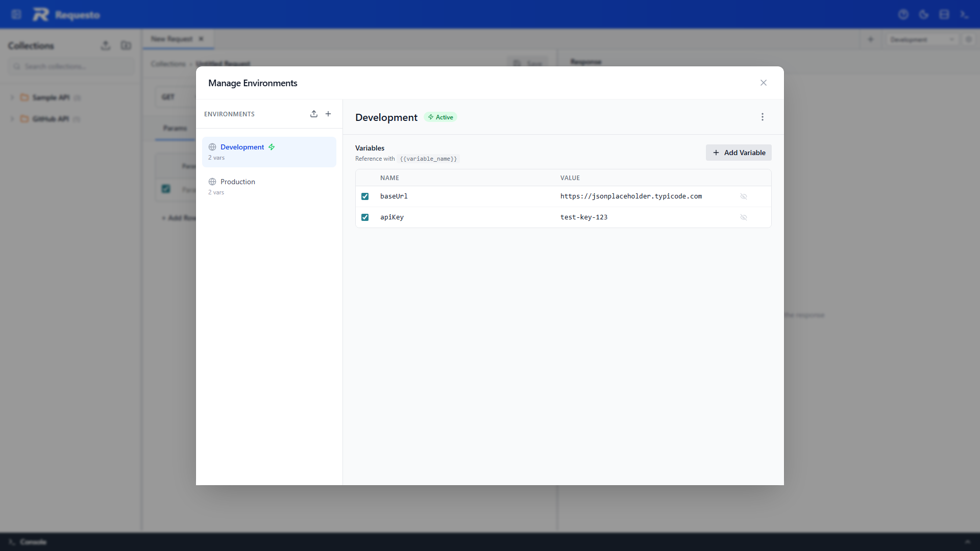
Task: Click the Add Variable button
Action: [739, 153]
